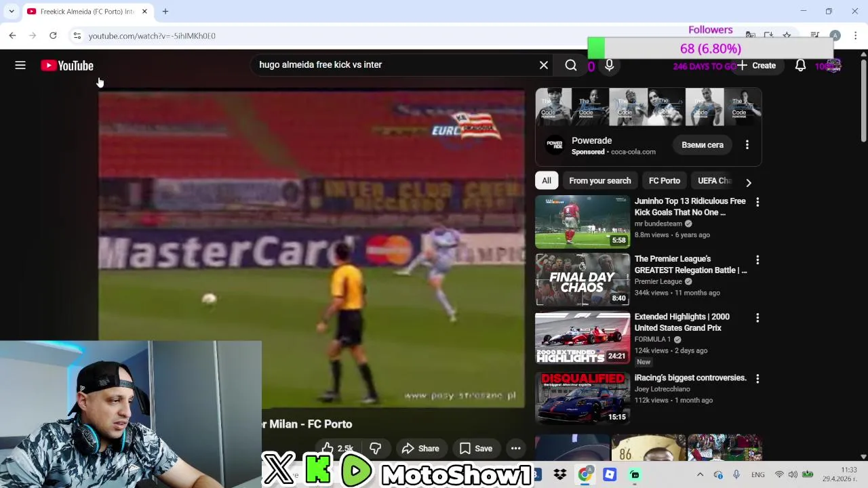Save the video to a playlist
868x488 pixels.
click(x=476, y=448)
